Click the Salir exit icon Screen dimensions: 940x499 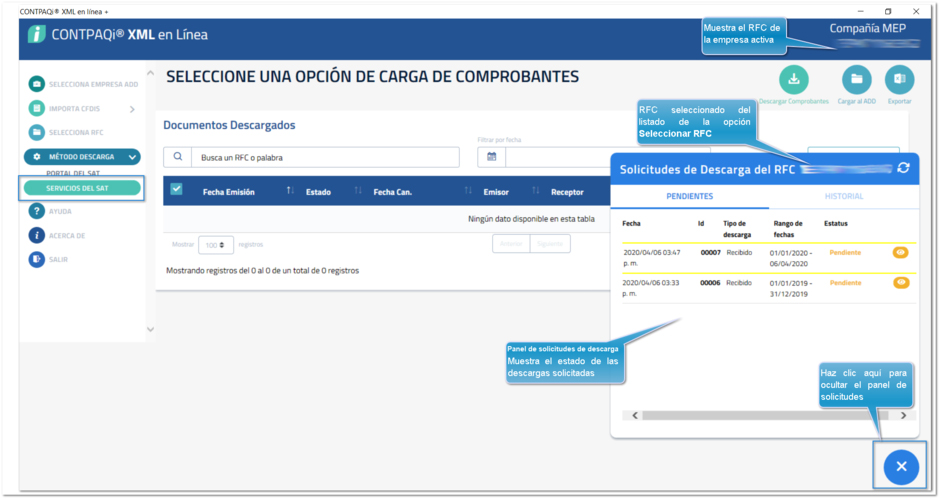click(37, 259)
